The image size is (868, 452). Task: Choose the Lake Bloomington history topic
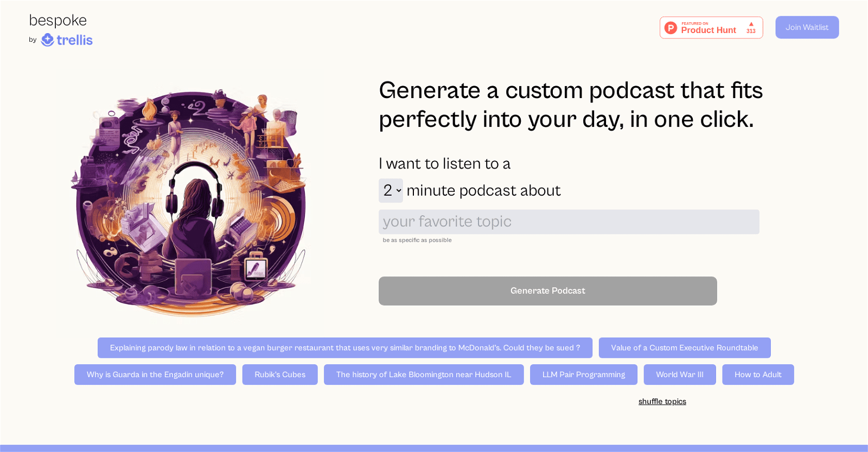423,374
